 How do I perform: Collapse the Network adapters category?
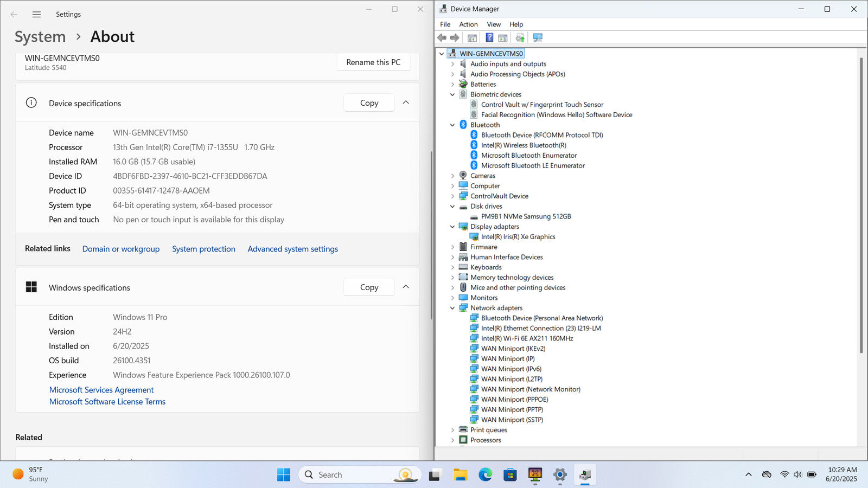click(x=452, y=308)
